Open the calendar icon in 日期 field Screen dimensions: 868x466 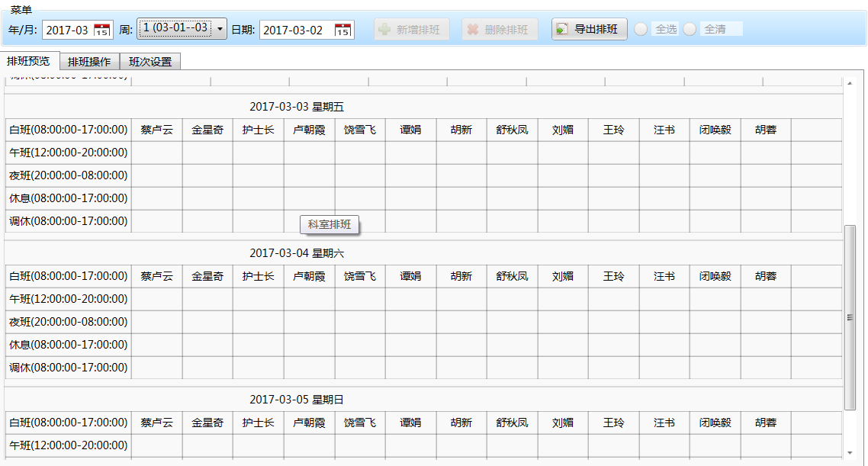[x=343, y=31]
